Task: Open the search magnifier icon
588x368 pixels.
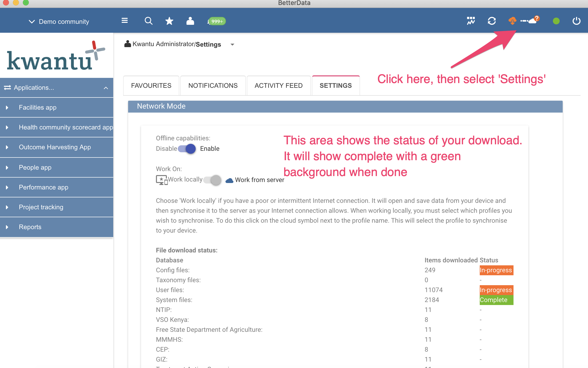Action: coord(148,21)
